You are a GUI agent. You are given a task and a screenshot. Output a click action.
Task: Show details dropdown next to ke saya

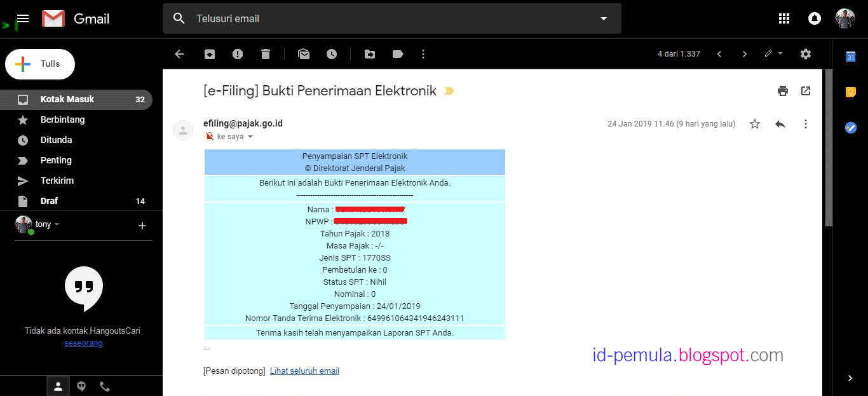(250, 137)
